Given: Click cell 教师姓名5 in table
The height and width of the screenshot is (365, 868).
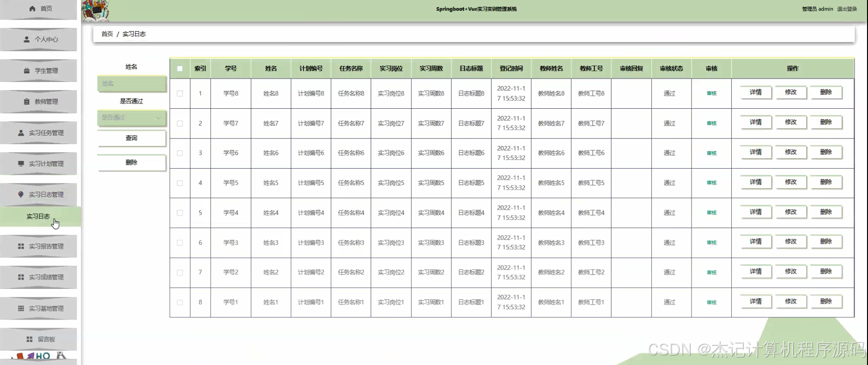Looking at the screenshot, I should tap(551, 183).
